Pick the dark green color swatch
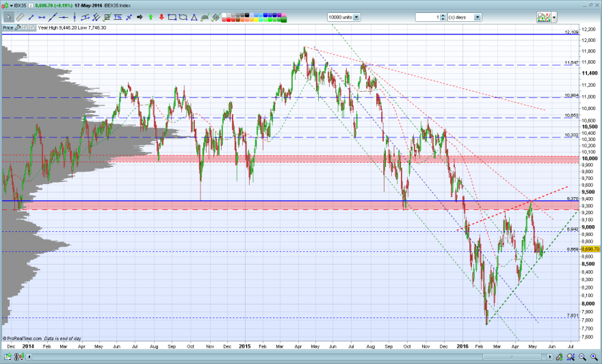Viewport: 602px width, 364px height. (283, 20)
